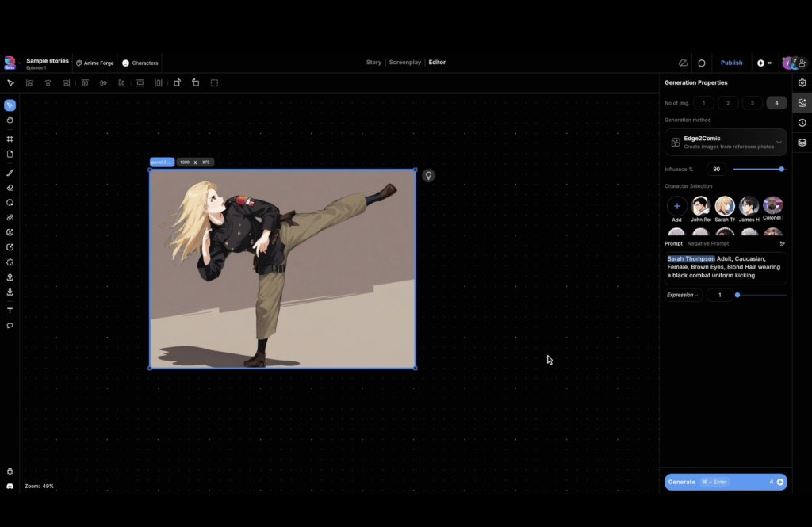Select the Text tool
The height and width of the screenshot is (527, 812).
coord(10,311)
